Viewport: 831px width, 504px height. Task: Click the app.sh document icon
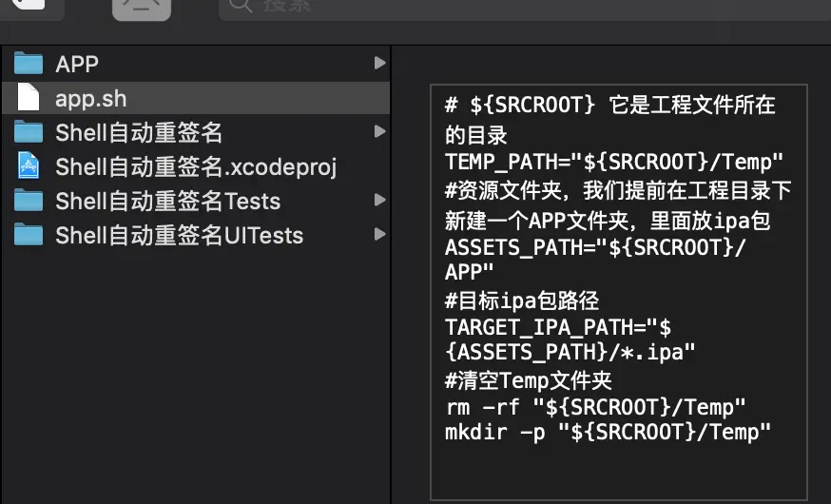coord(29,98)
